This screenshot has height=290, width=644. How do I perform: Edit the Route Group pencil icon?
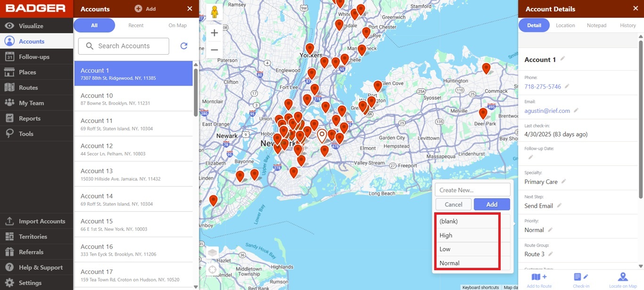pos(550,254)
